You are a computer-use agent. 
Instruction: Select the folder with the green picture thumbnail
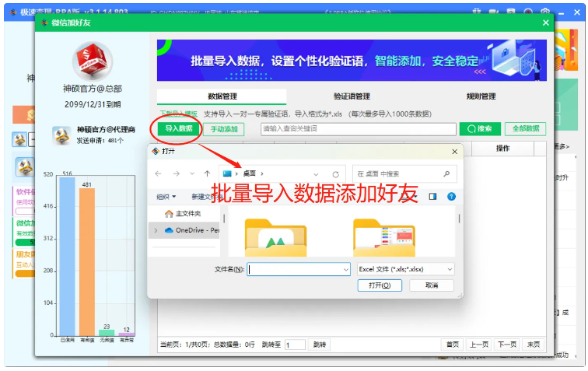coord(275,238)
